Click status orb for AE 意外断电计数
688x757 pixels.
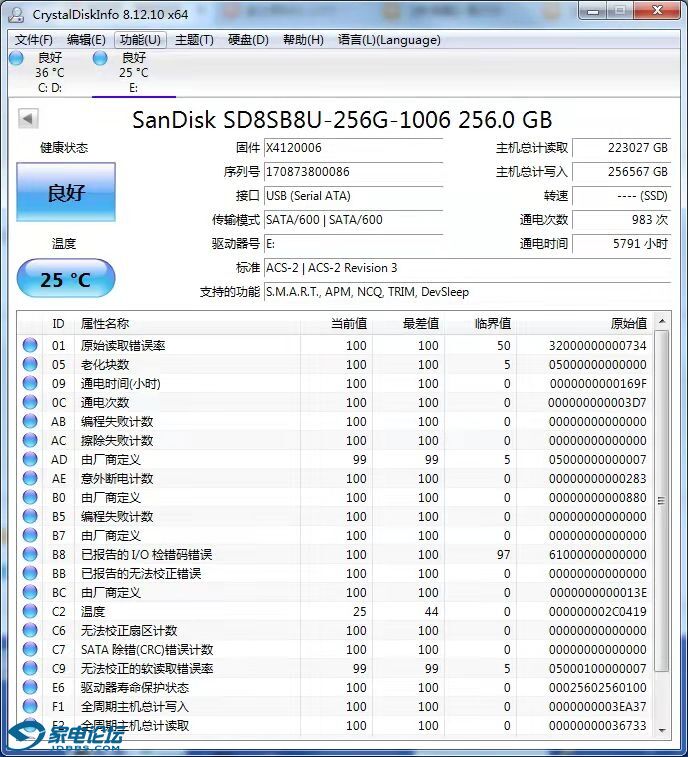click(x=30, y=478)
